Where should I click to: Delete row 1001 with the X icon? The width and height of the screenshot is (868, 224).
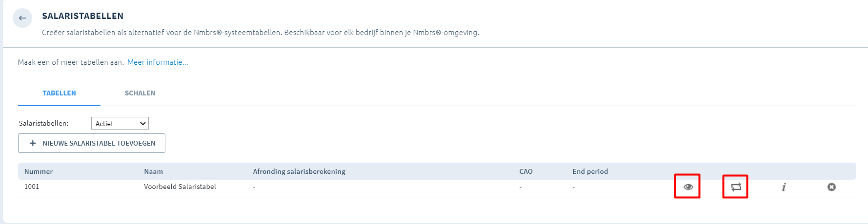pos(831,187)
